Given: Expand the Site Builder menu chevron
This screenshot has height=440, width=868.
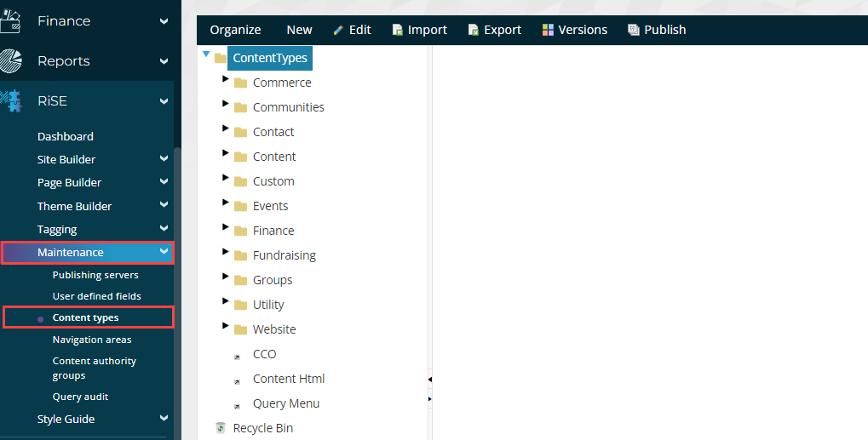Looking at the screenshot, I should pos(164,159).
